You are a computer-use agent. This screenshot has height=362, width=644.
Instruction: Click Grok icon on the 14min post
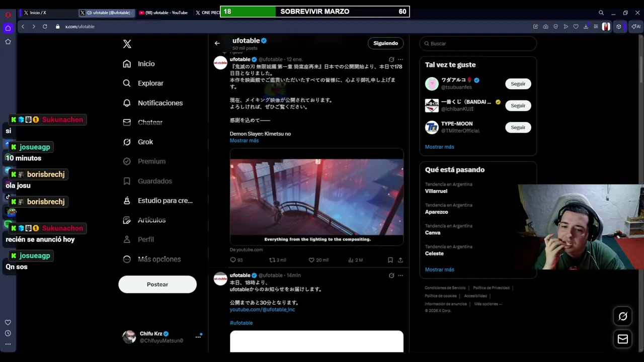tap(391, 276)
